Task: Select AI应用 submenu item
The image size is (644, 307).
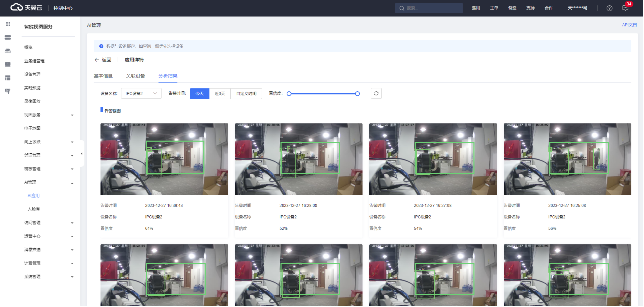Action: (x=33, y=196)
